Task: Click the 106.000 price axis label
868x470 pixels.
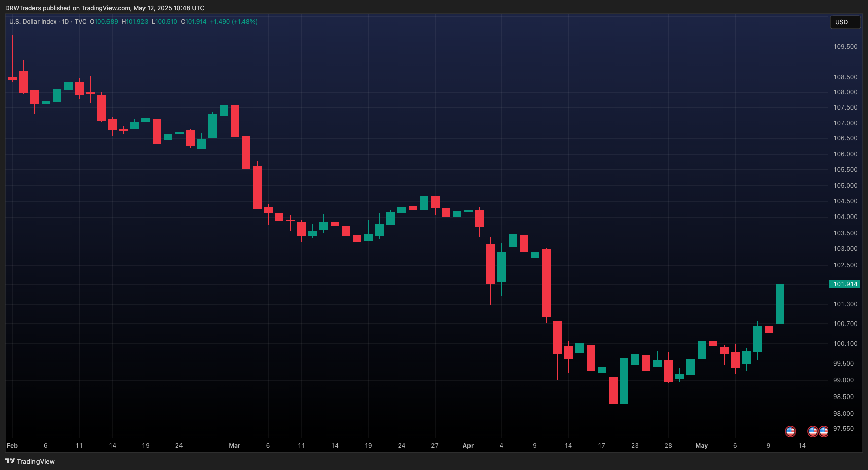Action: pyautogui.click(x=845, y=154)
